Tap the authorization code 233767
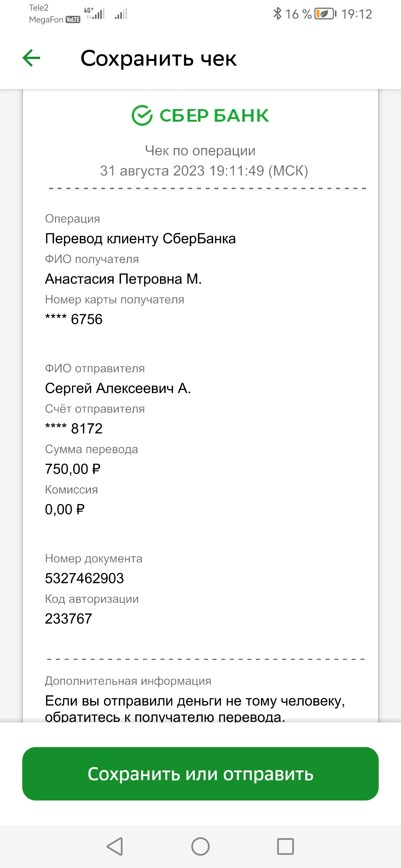This screenshot has height=868, width=401. point(68,619)
